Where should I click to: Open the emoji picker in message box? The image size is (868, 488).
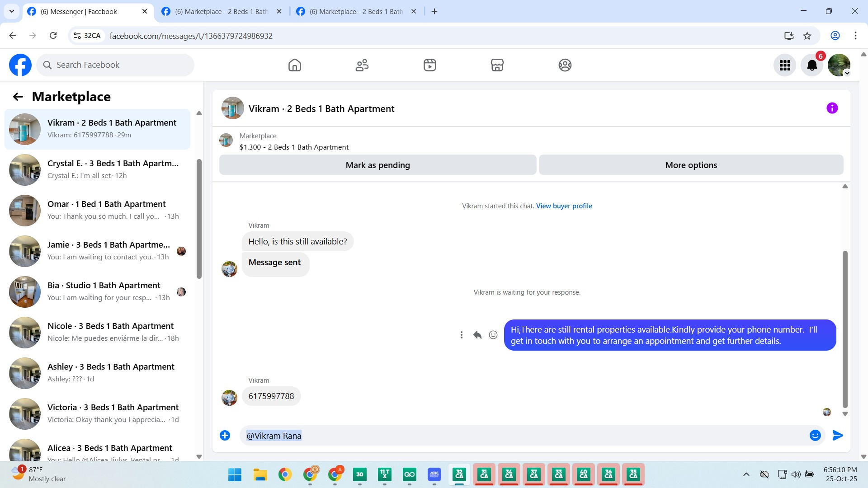click(x=815, y=435)
